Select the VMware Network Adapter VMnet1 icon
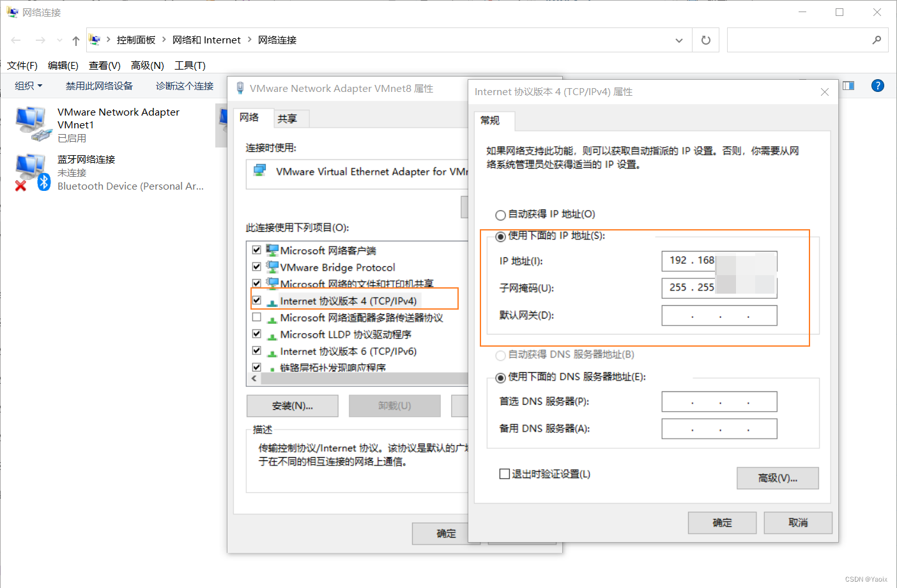 click(x=32, y=121)
